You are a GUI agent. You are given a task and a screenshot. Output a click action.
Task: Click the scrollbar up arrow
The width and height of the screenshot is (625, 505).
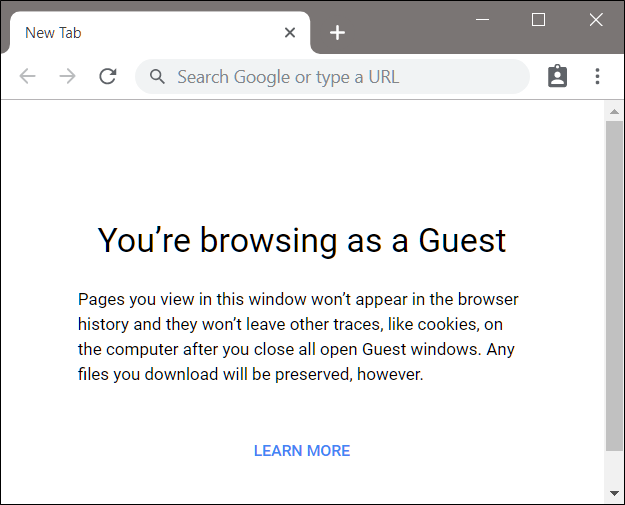pos(614,111)
